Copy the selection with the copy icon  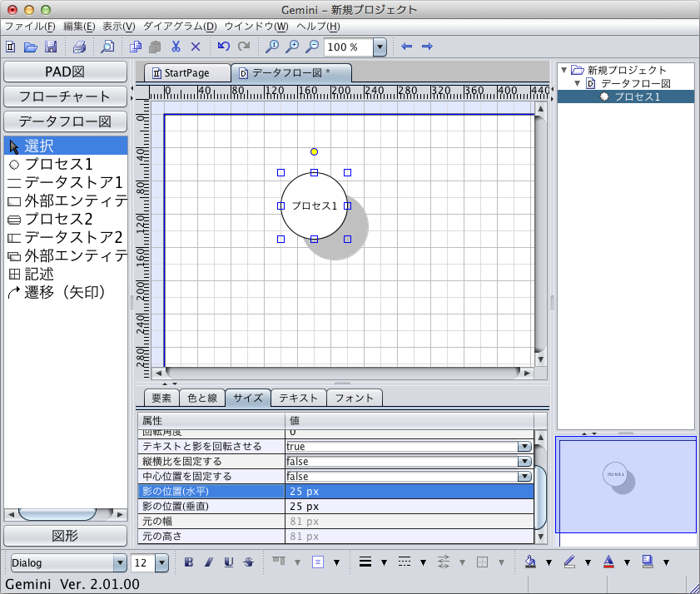[136, 47]
